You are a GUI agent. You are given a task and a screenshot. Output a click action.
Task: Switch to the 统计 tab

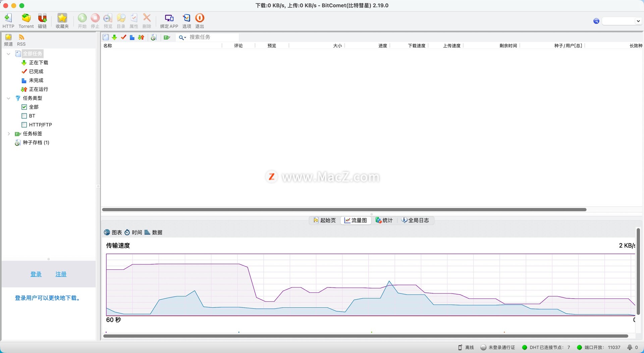(x=384, y=220)
